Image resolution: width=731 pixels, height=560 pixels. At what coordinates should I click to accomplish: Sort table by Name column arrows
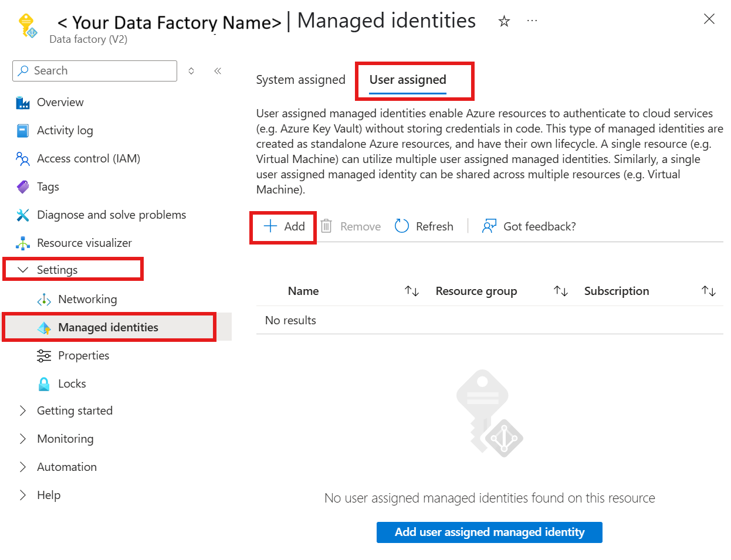(412, 291)
